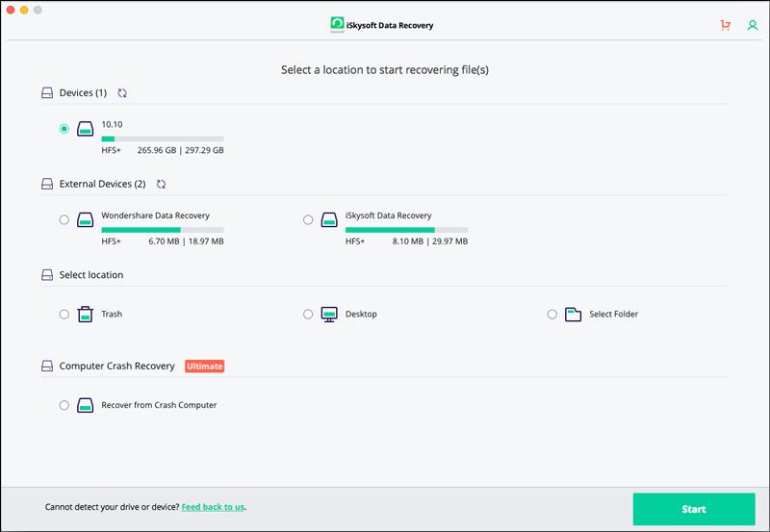Screen dimensions: 770x532
Task: Click the Devices section header icon
Action: pos(47,92)
